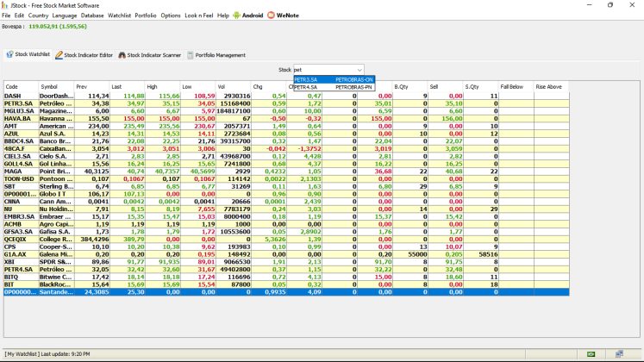Select the GOLL4.SA stock row

click(x=286, y=164)
